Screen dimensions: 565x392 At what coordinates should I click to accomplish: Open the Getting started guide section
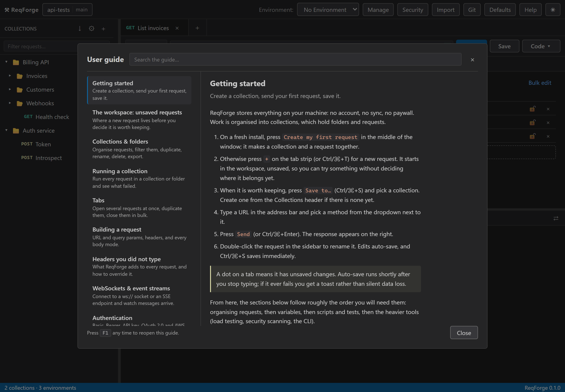pyautogui.click(x=139, y=90)
